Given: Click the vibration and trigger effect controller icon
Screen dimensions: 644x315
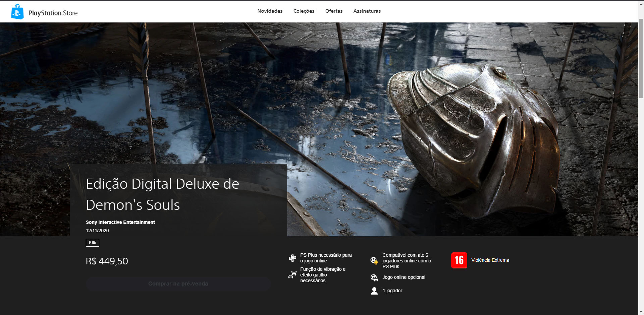Looking at the screenshot, I should (x=292, y=275).
